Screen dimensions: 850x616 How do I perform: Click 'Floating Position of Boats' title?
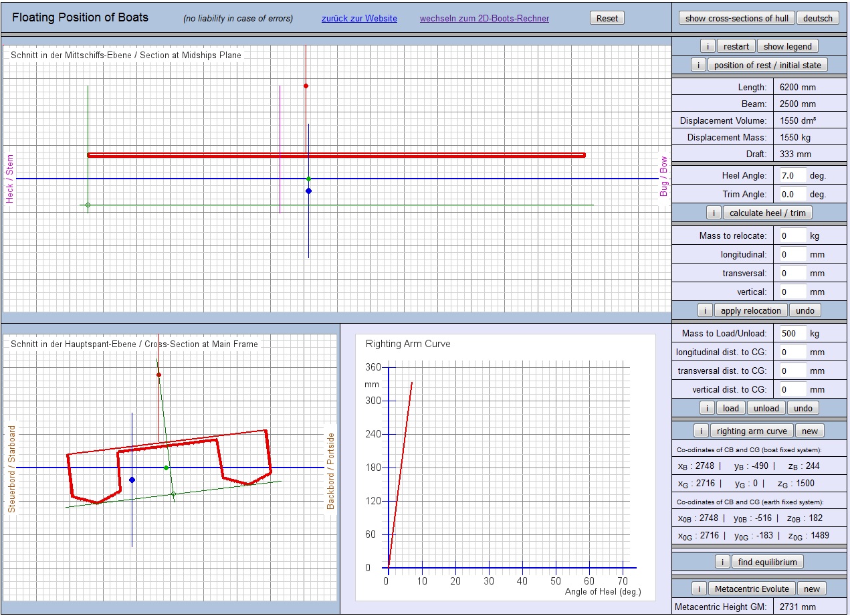(80, 17)
